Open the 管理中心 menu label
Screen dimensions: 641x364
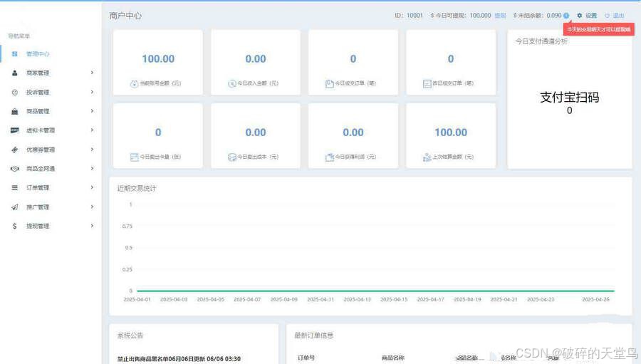coord(38,54)
